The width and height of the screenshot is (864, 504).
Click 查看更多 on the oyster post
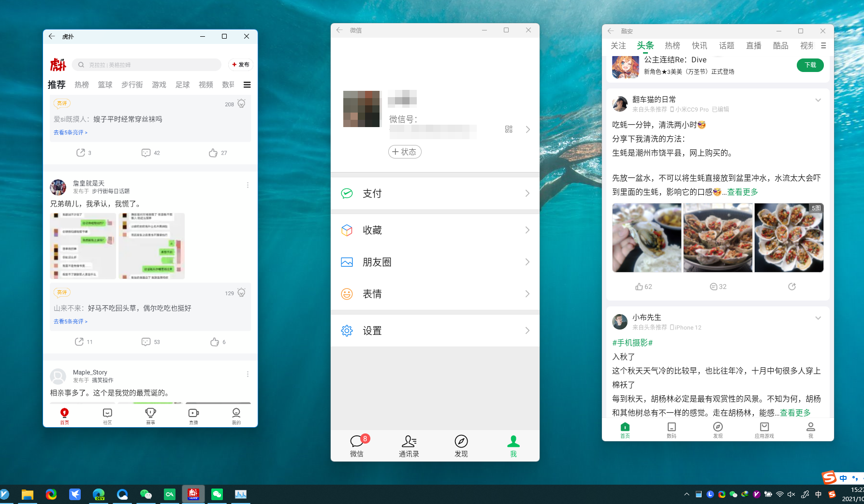[743, 192]
